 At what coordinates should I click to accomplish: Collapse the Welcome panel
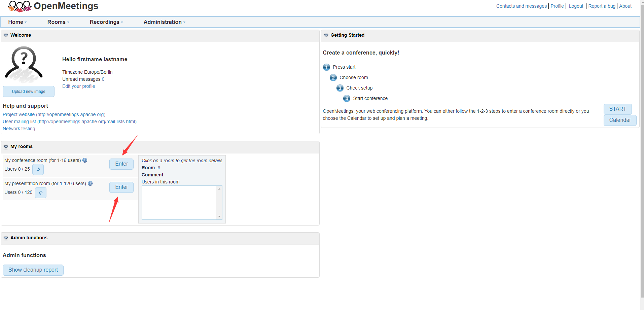coord(6,35)
